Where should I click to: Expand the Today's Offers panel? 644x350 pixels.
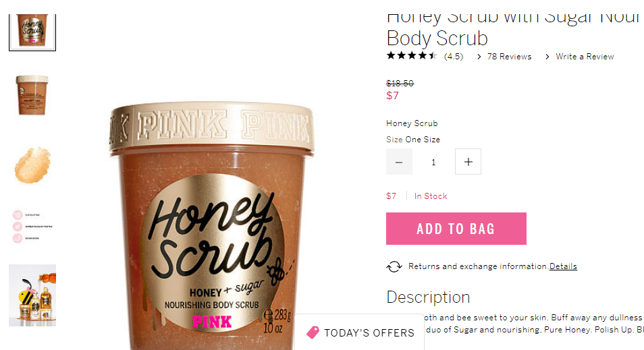[x=359, y=332]
